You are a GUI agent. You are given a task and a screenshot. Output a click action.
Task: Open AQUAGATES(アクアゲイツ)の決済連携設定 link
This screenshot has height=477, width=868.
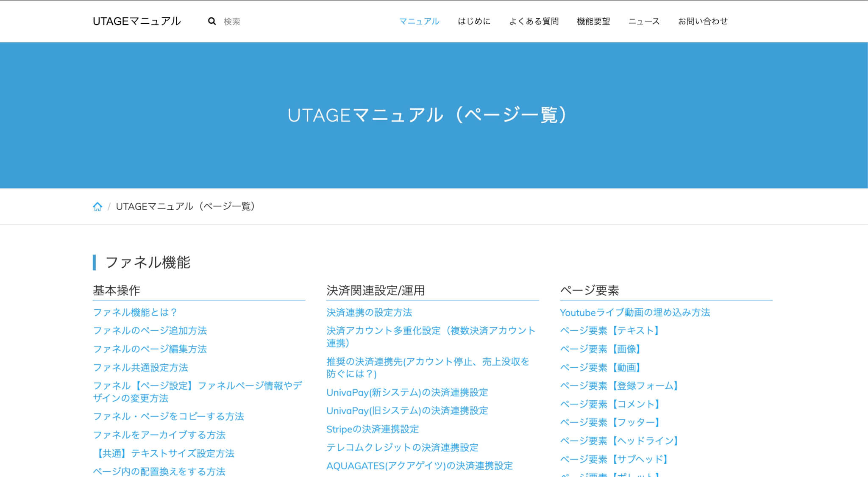click(x=420, y=466)
